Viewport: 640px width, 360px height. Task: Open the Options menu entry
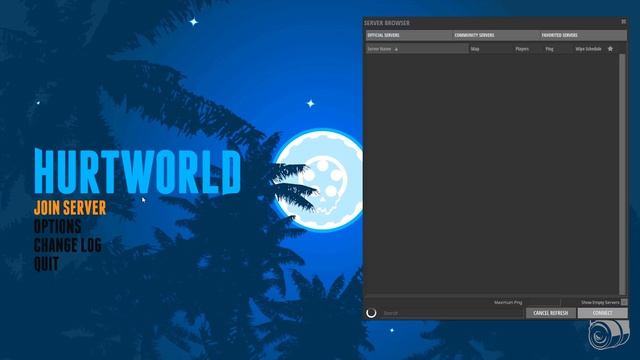pos(58,227)
